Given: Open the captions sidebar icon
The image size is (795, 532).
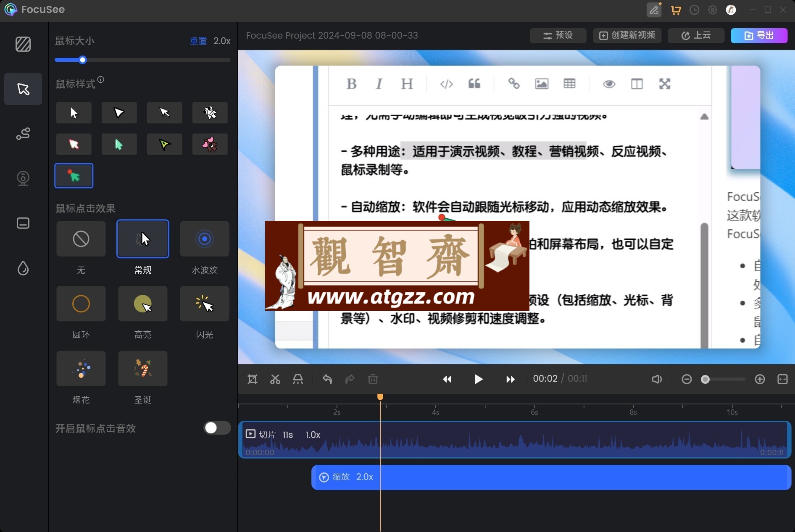Looking at the screenshot, I should pos(23,223).
